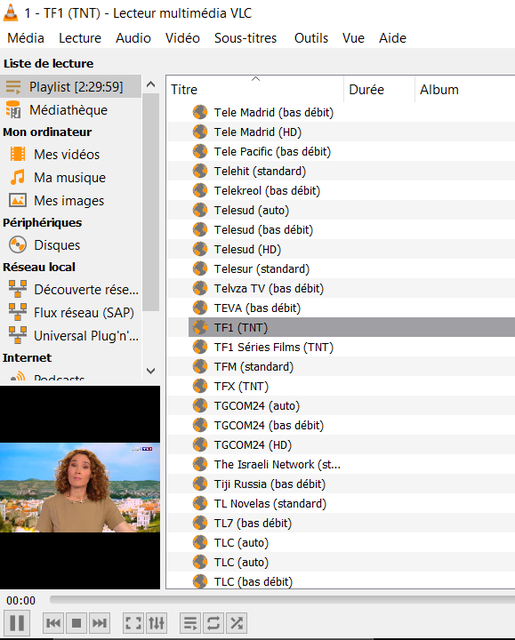Click the Ma musique note icon

pos(18,177)
